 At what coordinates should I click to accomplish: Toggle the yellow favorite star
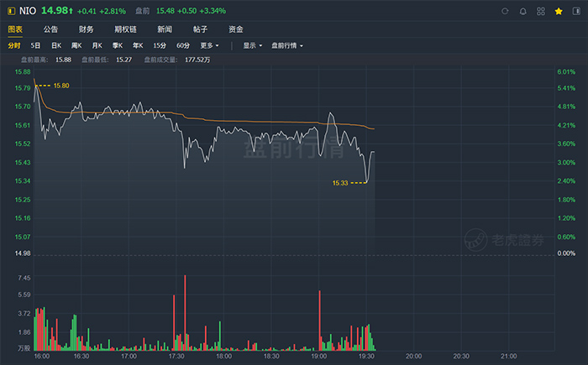559,11
